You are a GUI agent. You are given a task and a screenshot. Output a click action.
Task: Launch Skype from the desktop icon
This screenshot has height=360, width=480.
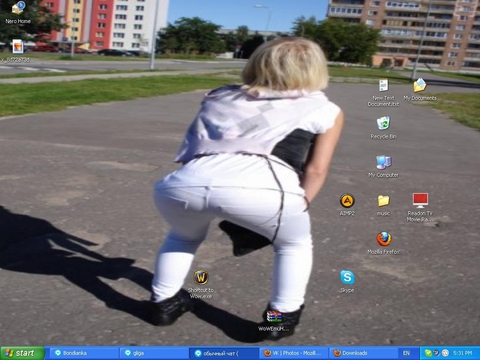[347, 281]
